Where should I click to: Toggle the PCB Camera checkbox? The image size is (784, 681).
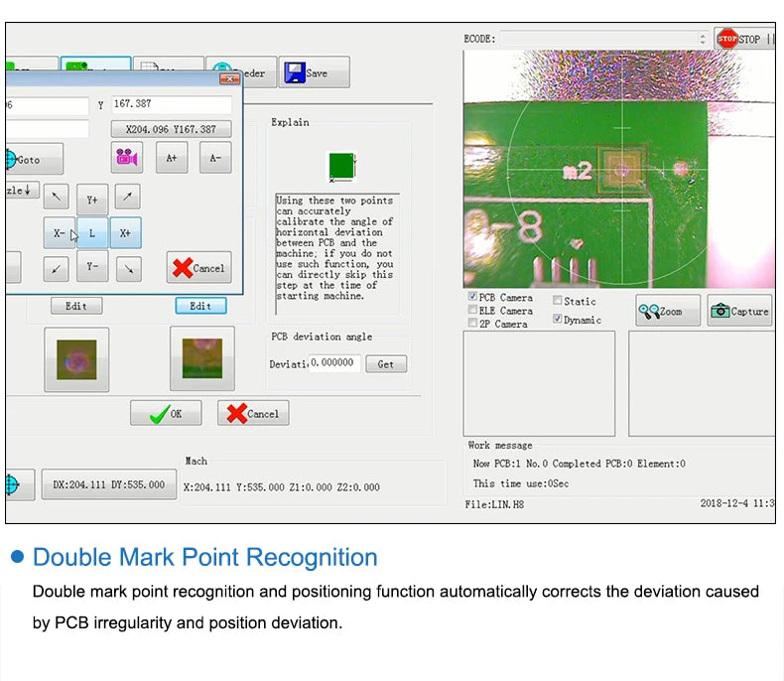point(472,297)
